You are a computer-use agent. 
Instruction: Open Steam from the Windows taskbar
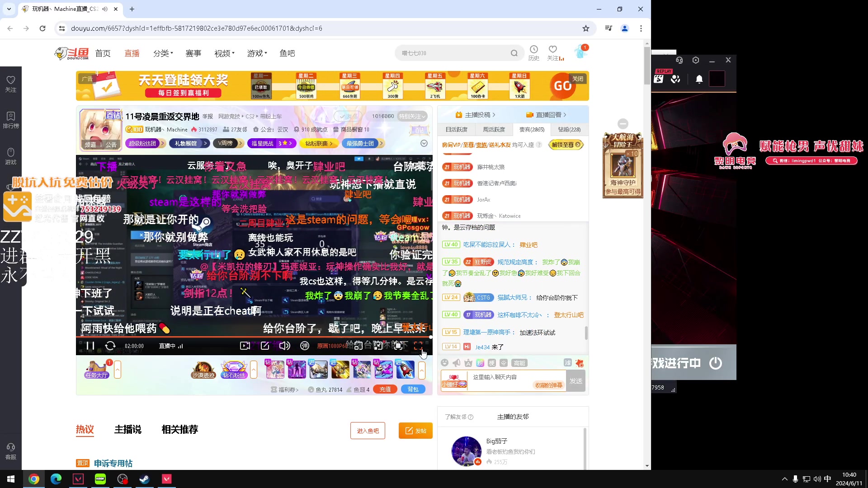pyautogui.click(x=145, y=479)
